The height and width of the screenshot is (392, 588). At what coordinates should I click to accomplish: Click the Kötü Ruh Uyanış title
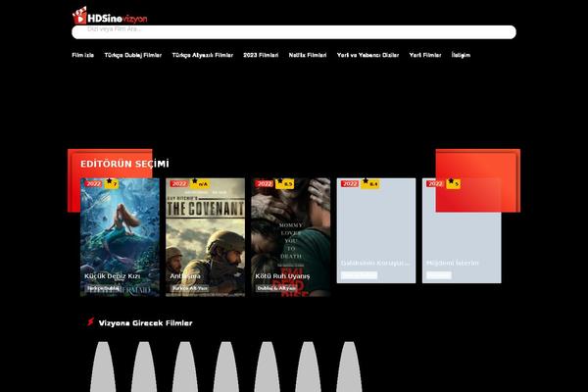pyautogui.click(x=283, y=276)
